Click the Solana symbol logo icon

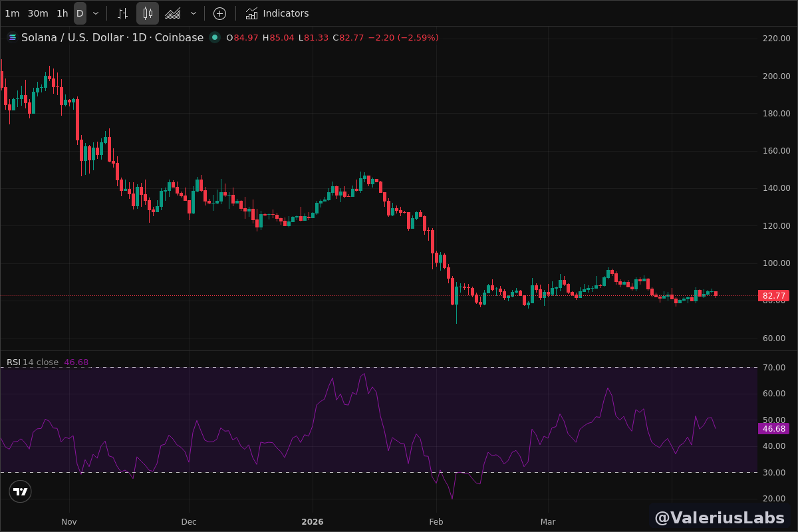[x=12, y=37]
